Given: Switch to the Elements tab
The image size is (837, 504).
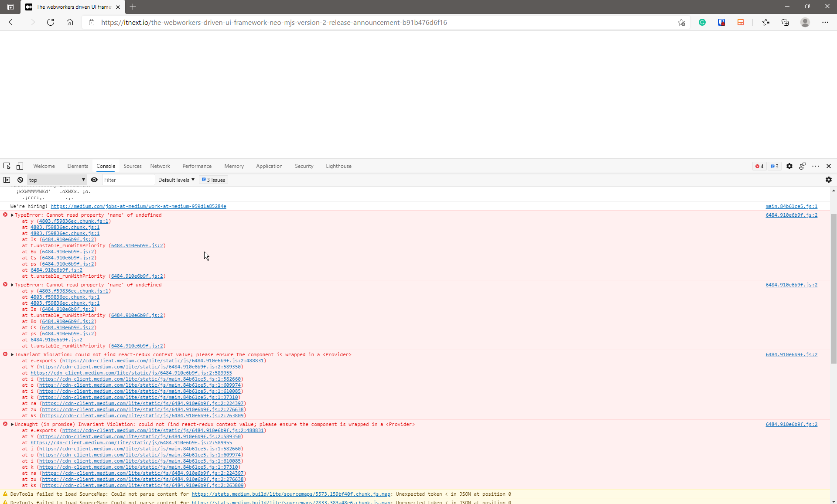Looking at the screenshot, I should [78, 166].
